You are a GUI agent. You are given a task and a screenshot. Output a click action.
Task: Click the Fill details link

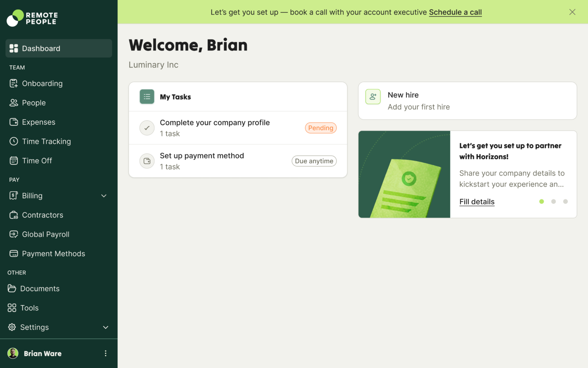coord(477,202)
